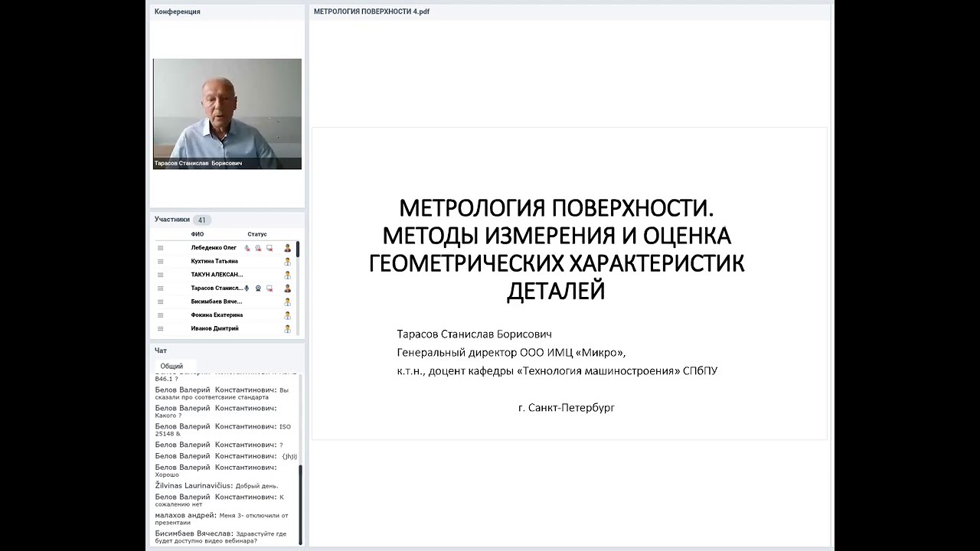Click the Участники panel title
The image size is (980, 551).
[x=172, y=220]
